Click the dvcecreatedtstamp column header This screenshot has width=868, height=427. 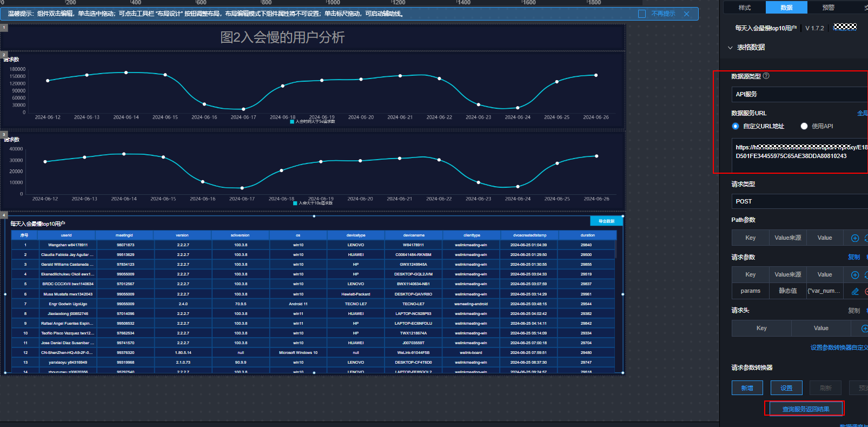(x=529, y=235)
